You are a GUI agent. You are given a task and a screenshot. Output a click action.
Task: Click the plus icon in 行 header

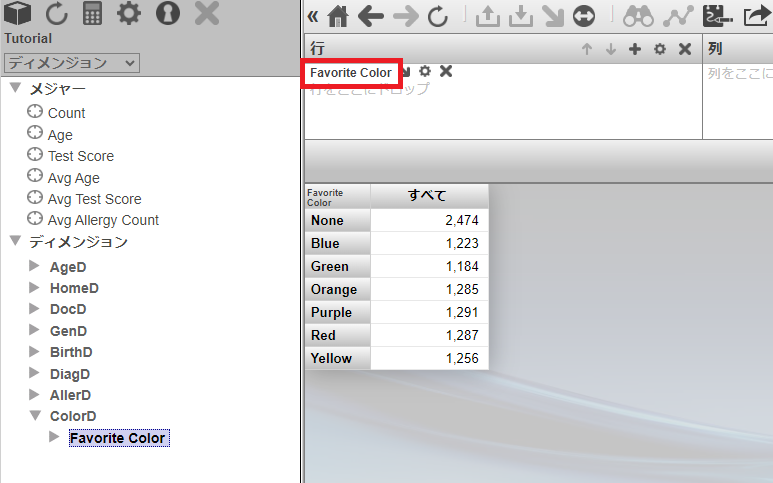tap(634, 49)
